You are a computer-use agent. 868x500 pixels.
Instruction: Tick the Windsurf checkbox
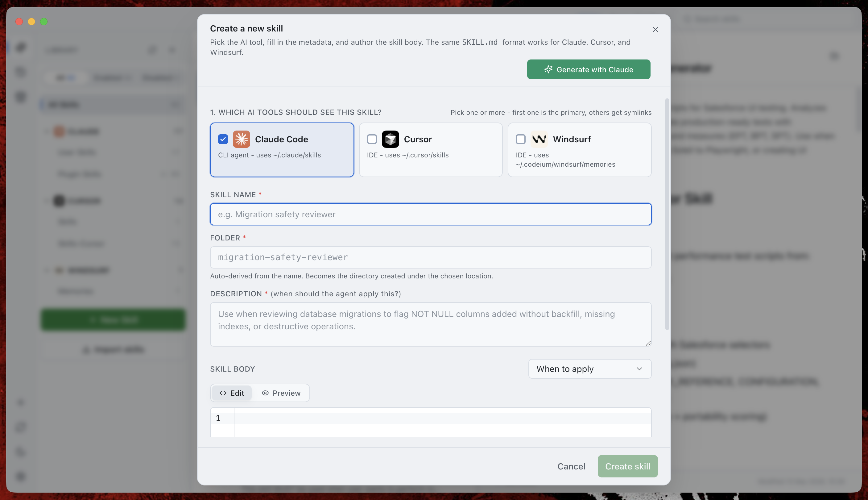tap(520, 139)
